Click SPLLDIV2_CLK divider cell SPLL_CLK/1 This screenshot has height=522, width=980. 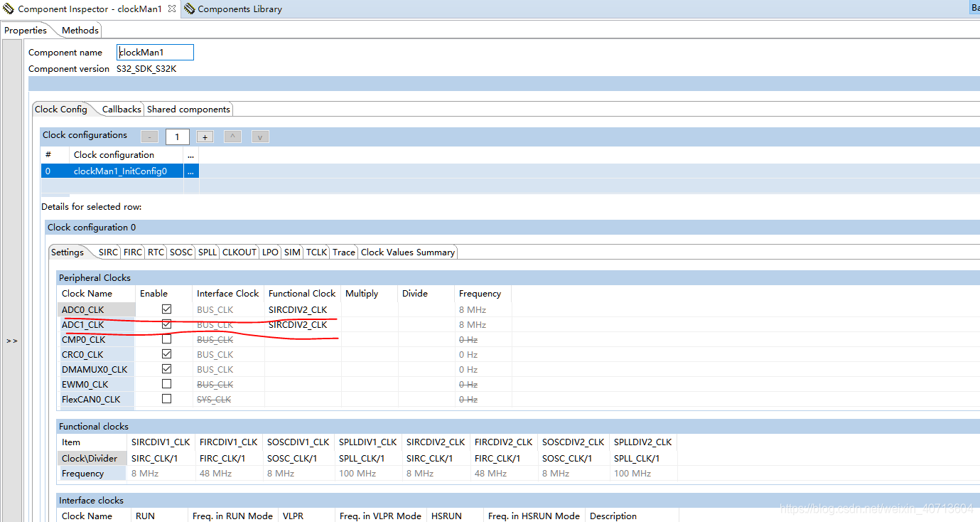tap(643, 458)
